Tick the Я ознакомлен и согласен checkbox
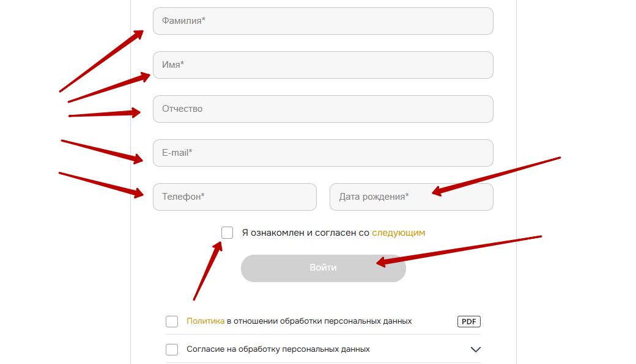 (227, 233)
